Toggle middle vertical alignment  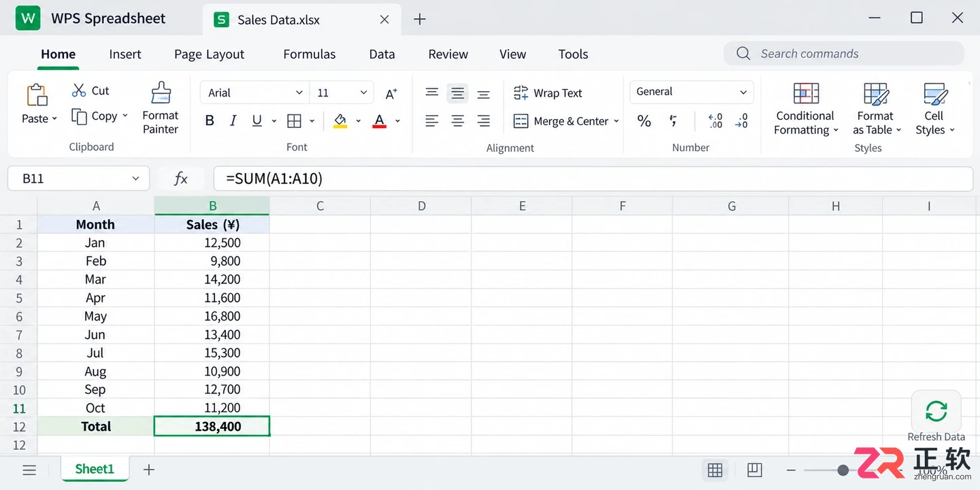[457, 93]
